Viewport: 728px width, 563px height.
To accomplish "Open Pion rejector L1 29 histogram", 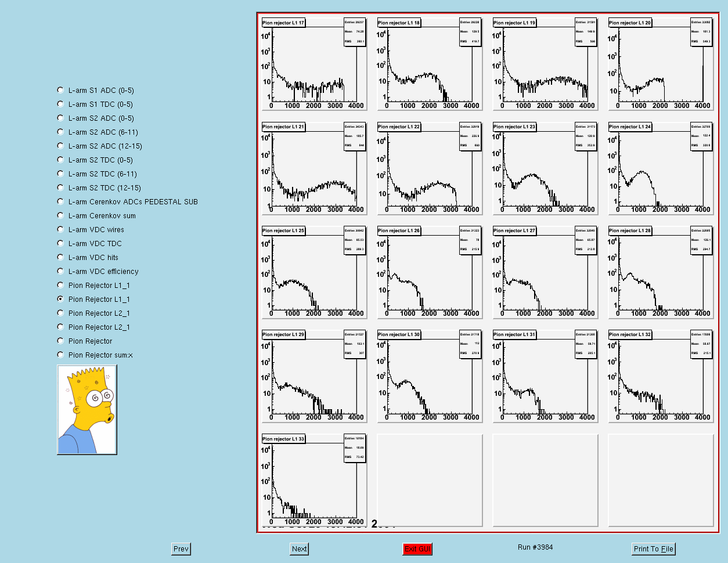I will [x=314, y=376].
